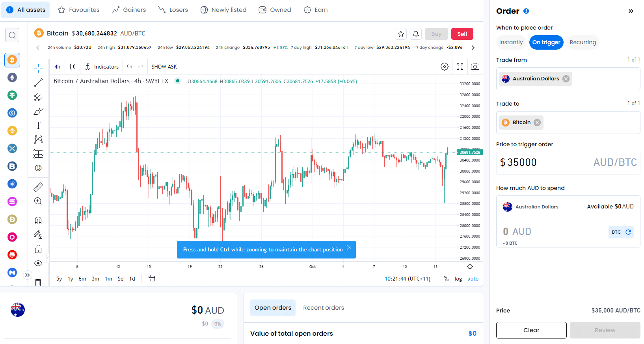The height and width of the screenshot is (344, 644).
Task: Open the Earn tab
Action: (316, 10)
